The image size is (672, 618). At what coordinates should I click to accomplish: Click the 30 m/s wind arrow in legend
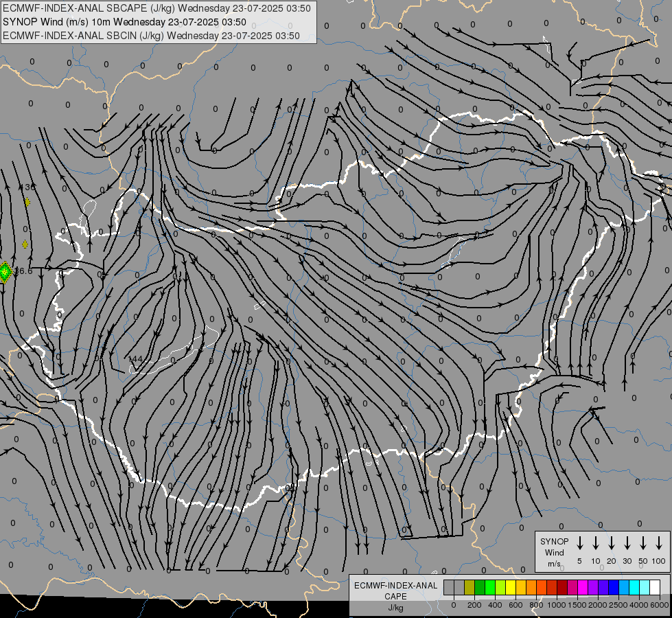tap(627, 543)
